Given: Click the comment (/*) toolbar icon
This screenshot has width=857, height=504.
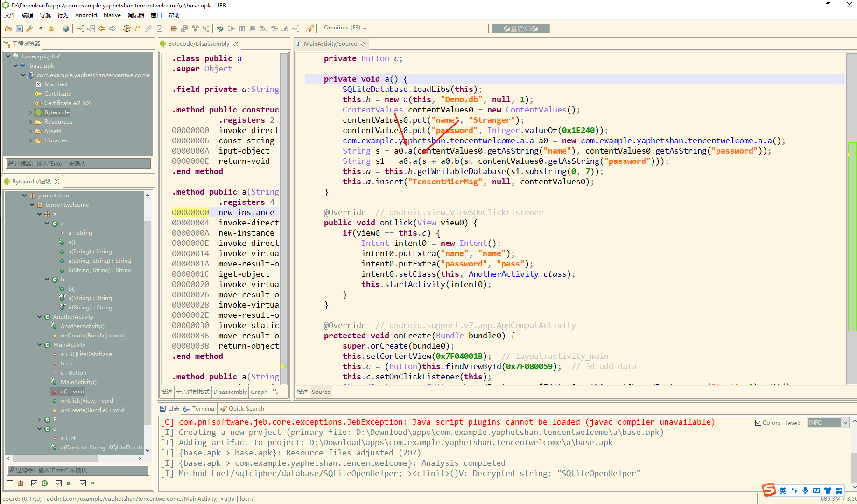Looking at the screenshot, I should point(138,29).
